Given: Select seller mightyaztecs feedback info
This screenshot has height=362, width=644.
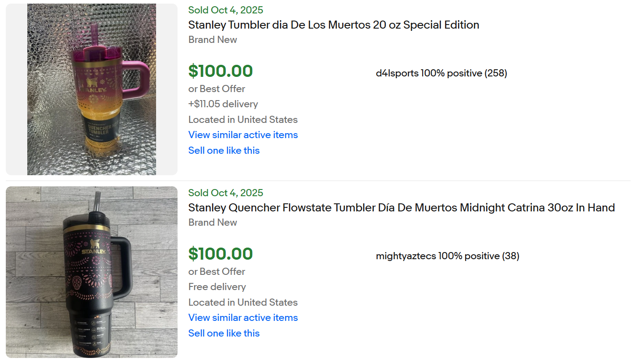Looking at the screenshot, I should [447, 256].
